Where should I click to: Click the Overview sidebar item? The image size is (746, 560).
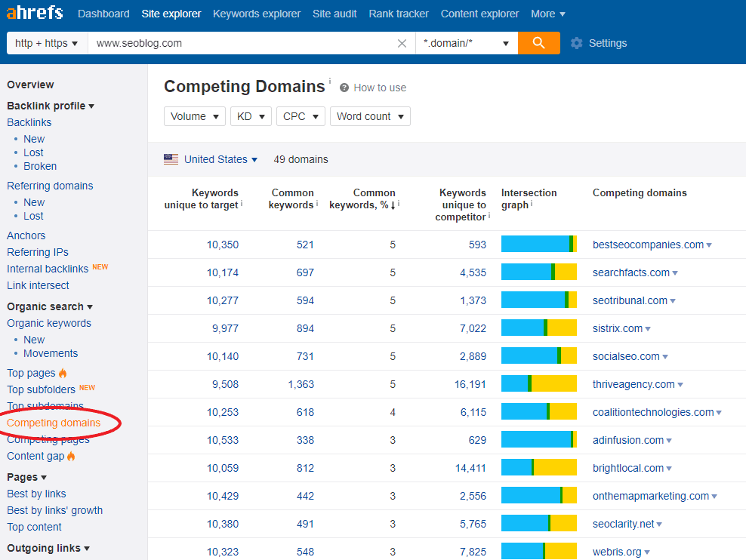30,85
